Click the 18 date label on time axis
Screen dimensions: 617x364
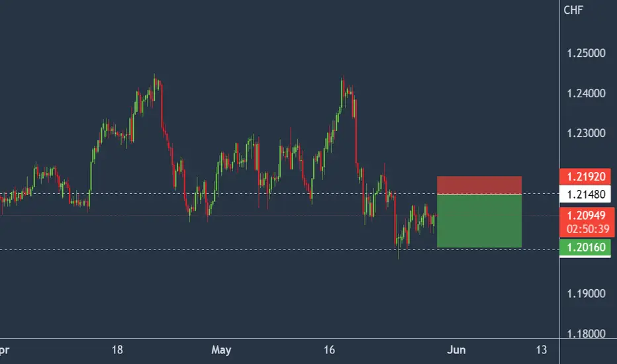click(117, 350)
